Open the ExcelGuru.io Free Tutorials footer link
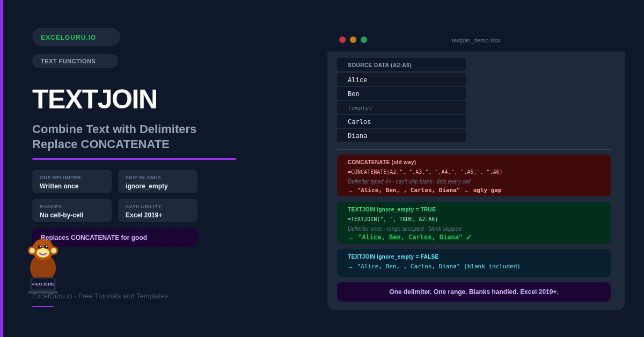 (100, 296)
